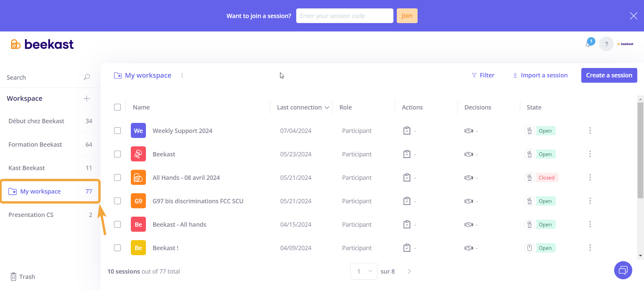
Task: Open the Trash
Action: [x=23, y=277]
